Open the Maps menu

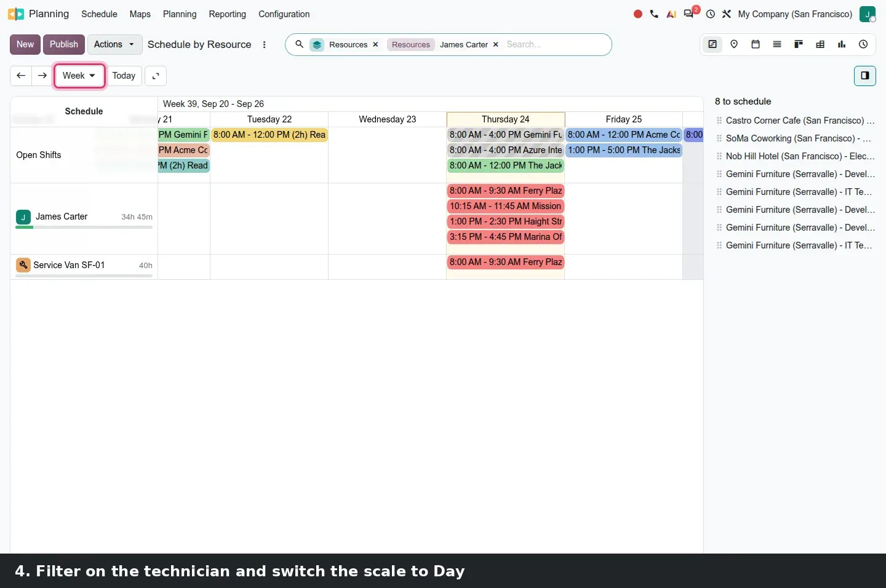[140, 14]
